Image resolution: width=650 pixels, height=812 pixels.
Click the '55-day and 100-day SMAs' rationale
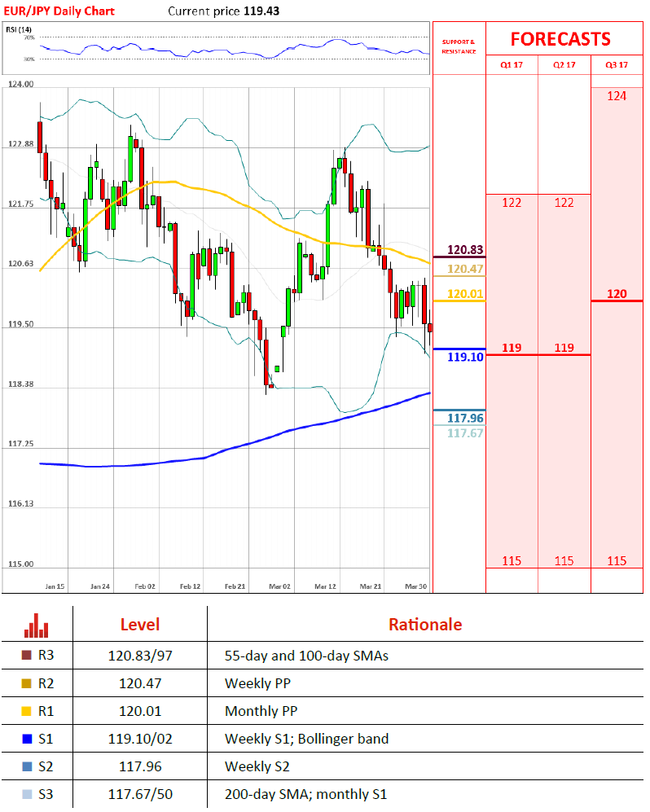(306, 656)
